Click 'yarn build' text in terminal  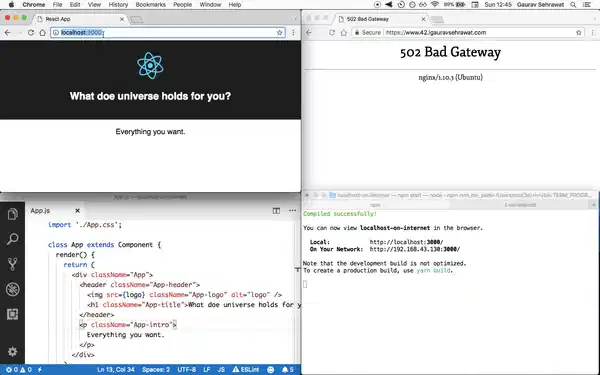pyautogui.click(x=434, y=271)
